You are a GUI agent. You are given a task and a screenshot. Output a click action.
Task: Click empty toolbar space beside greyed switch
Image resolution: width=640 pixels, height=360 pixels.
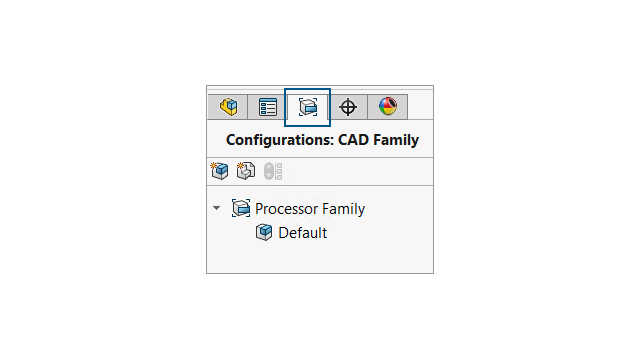358,171
